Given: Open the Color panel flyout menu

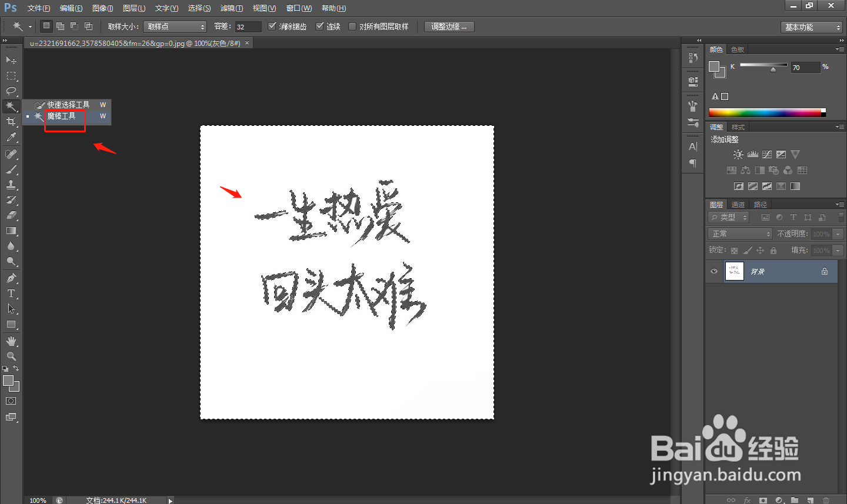Looking at the screenshot, I should tap(840, 49).
